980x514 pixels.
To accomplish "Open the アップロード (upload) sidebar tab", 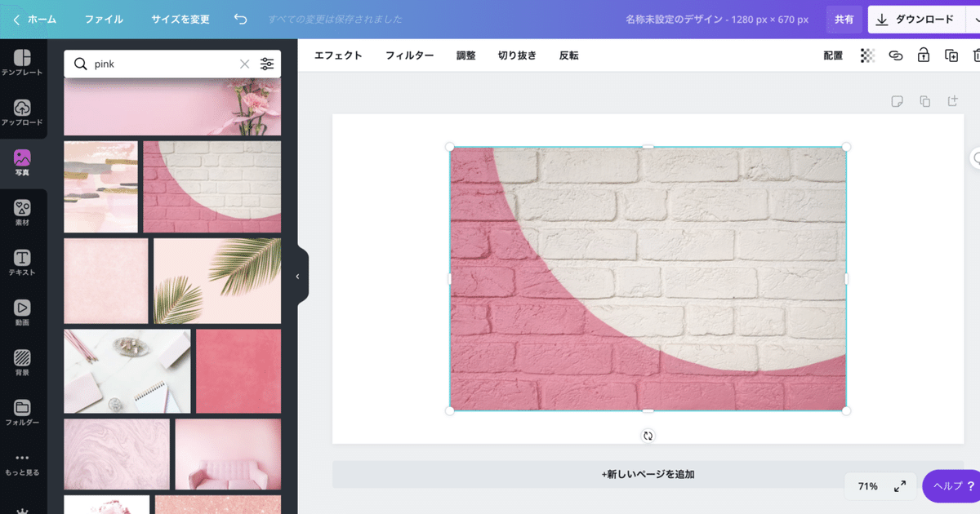I will (x=22, y=113).
